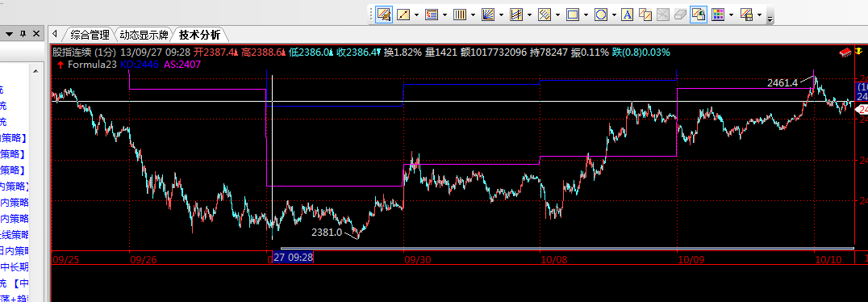Toggle the left panel pin icon

(23, 35)
